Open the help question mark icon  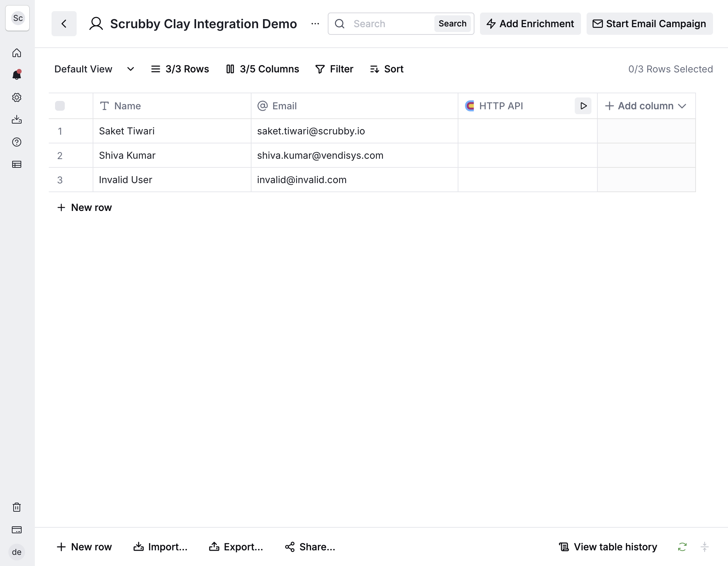click(x=17, y=142)
